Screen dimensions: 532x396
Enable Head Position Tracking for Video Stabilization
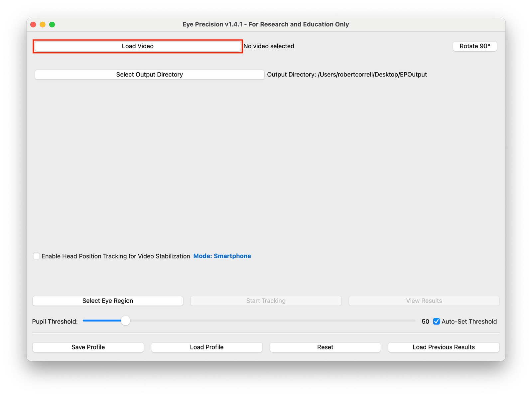pos(37,256)
